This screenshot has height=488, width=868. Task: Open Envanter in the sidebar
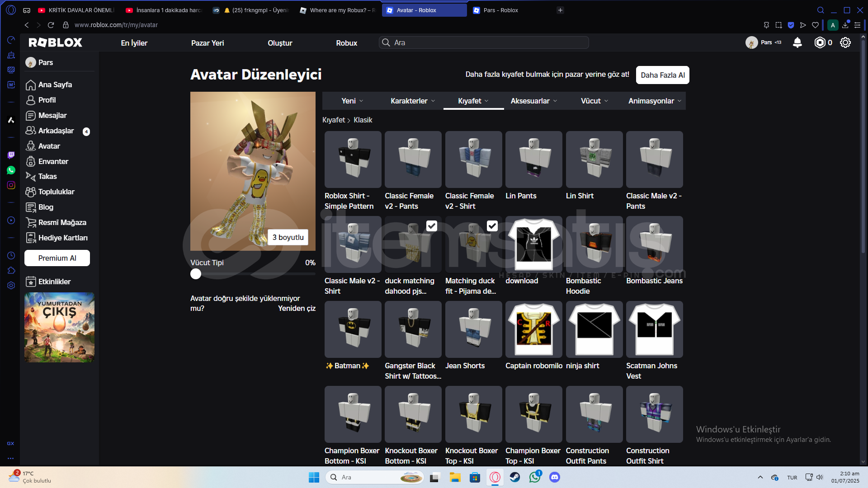pyautogui.click(x=47, y=162)
